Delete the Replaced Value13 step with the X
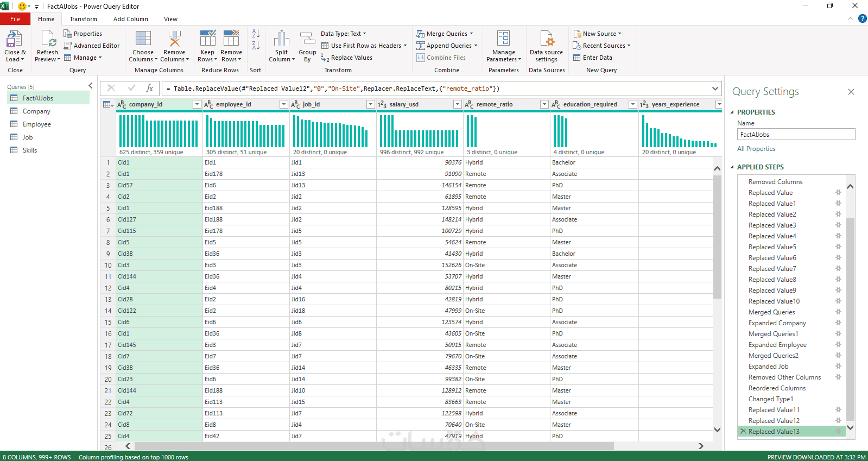This screenshot has height=461, width=868. (743, 432)
